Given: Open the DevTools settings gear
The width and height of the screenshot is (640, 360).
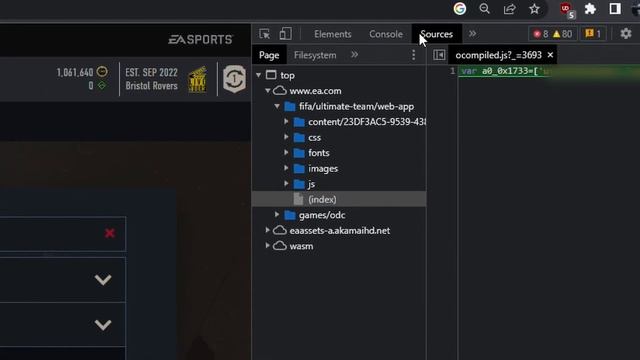Looking at the screenshot, I should pos(626,34).
